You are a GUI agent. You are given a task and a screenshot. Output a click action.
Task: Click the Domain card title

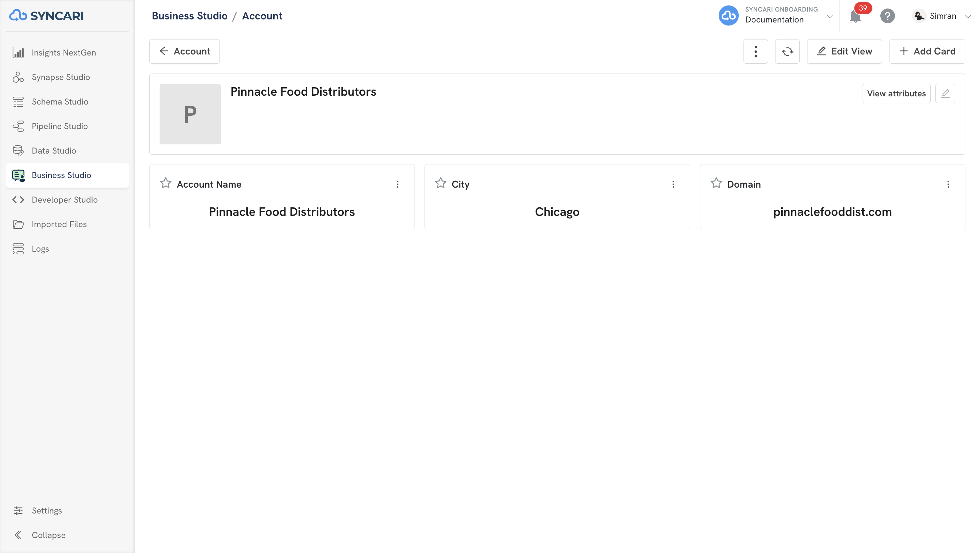(744, 184)
